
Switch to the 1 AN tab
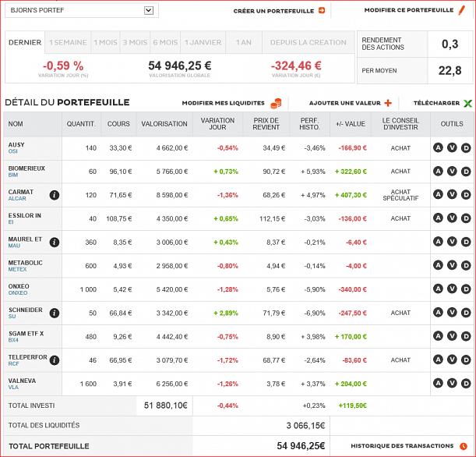244,42
